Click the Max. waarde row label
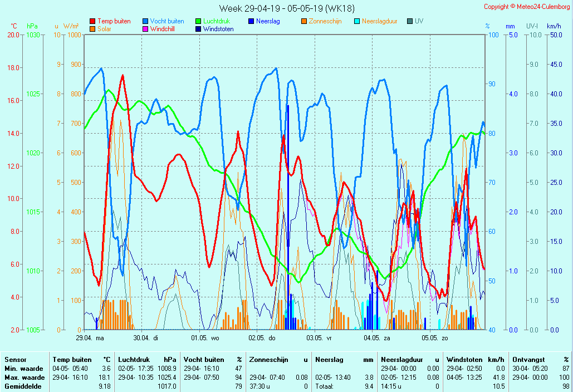573x392 pixels. [25, 378]
